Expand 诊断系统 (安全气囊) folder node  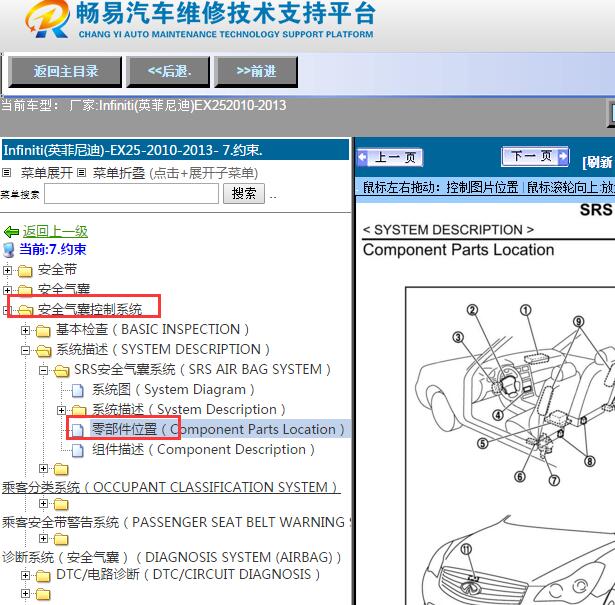tap(44, 539)
